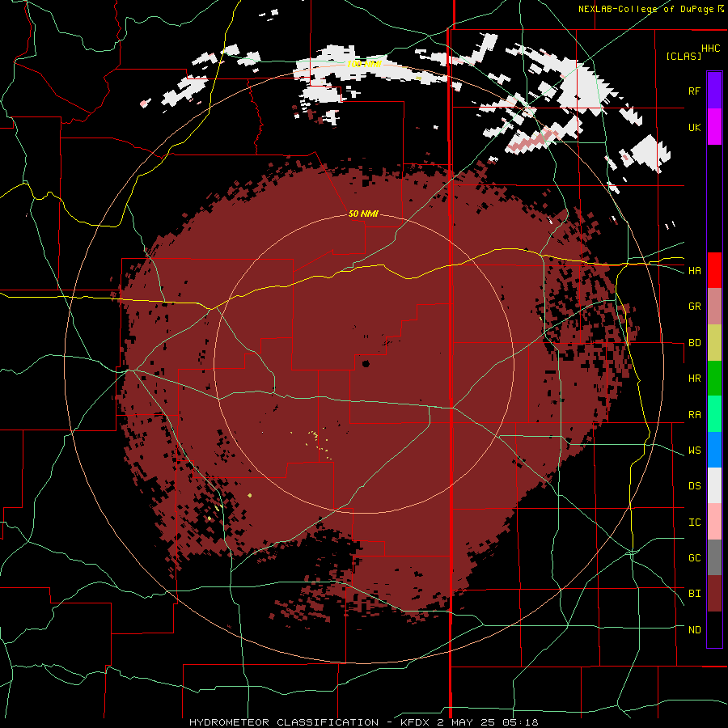The height and width of the screenshot is (728, 728).
Task: Click the GC legend label
Action: [694, 557]
